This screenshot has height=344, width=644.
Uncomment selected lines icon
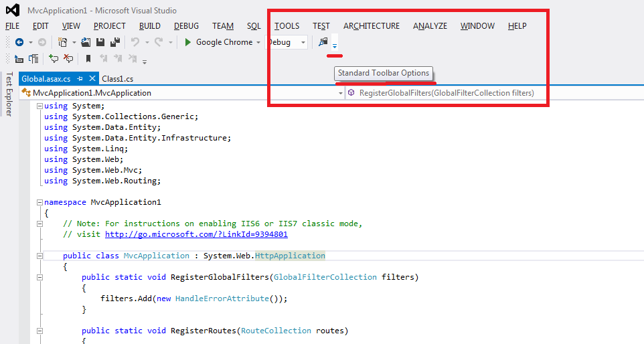pyautogui.click(x=68, y=59)
